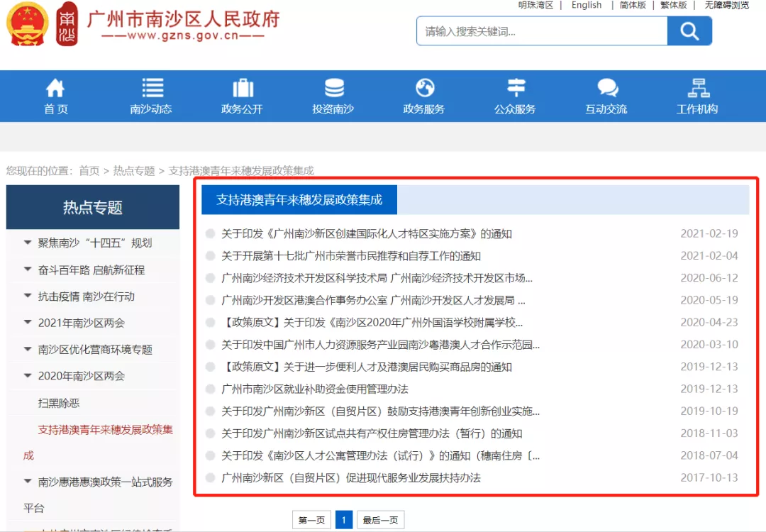The width and height of the screenshot is (766, 532).
Task: Focus the search keyword input field
Action: [542, 31]
